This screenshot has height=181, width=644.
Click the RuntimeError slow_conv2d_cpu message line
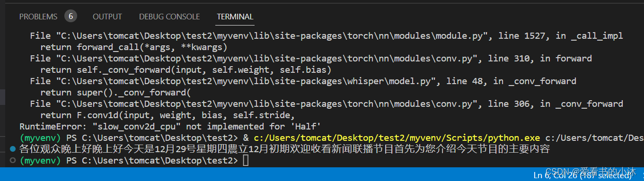[x=170, y=127]
